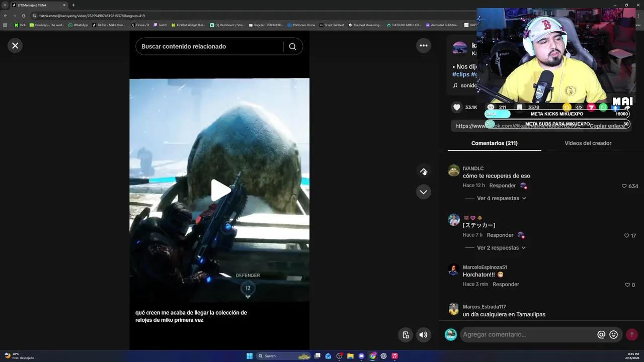Viewport: 644px width, 362px height.
Task: Open IVANDLC's profile avatar
Action: coord(454,170)
